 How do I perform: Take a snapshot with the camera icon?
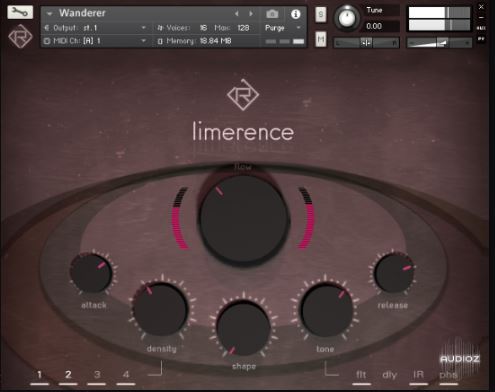272,14
